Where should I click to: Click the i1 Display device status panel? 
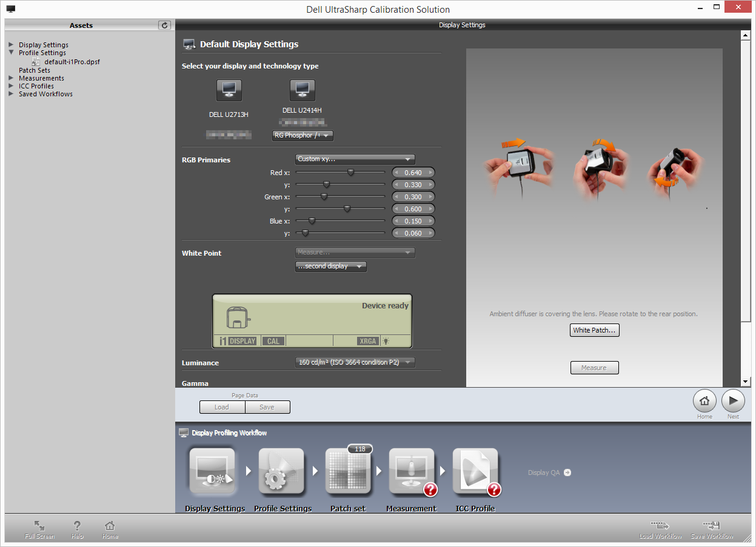[312, 321]
